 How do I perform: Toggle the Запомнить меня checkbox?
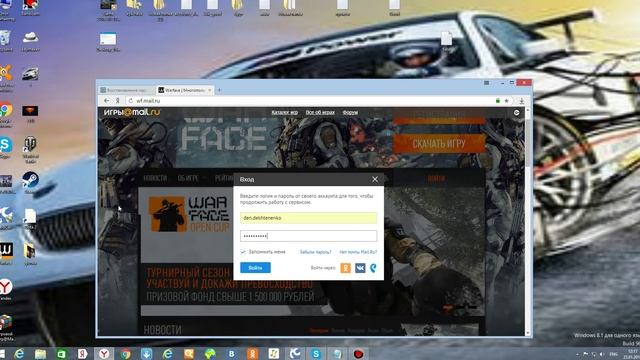click(243, 252)
